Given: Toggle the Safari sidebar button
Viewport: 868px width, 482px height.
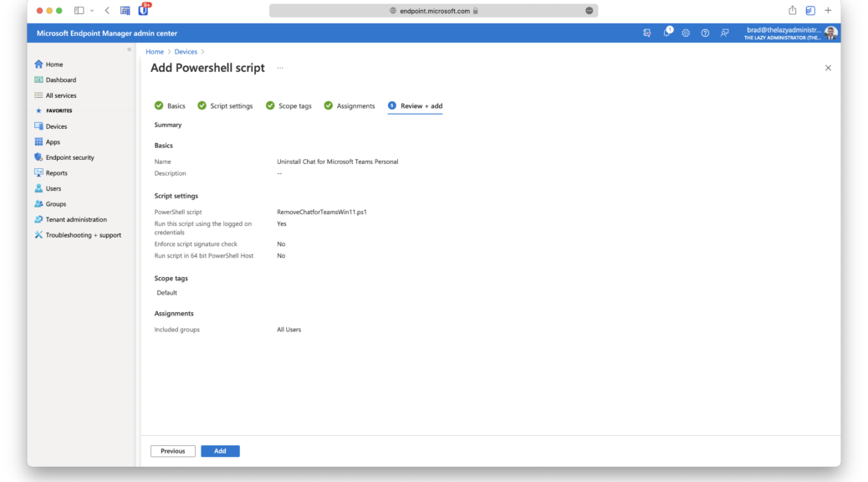Looking at the screenshot, I should click(79, 11).
